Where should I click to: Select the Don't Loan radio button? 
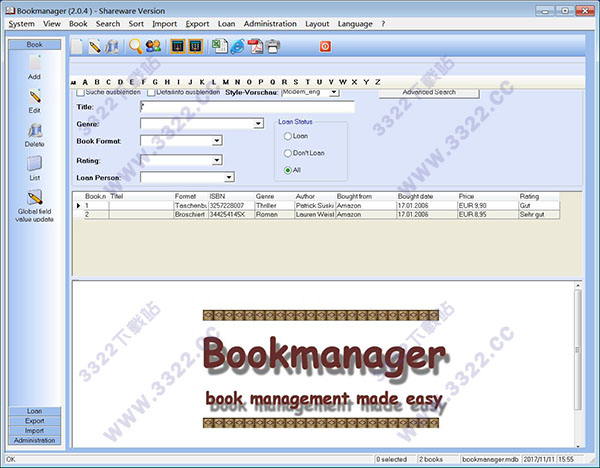[288, 153]
